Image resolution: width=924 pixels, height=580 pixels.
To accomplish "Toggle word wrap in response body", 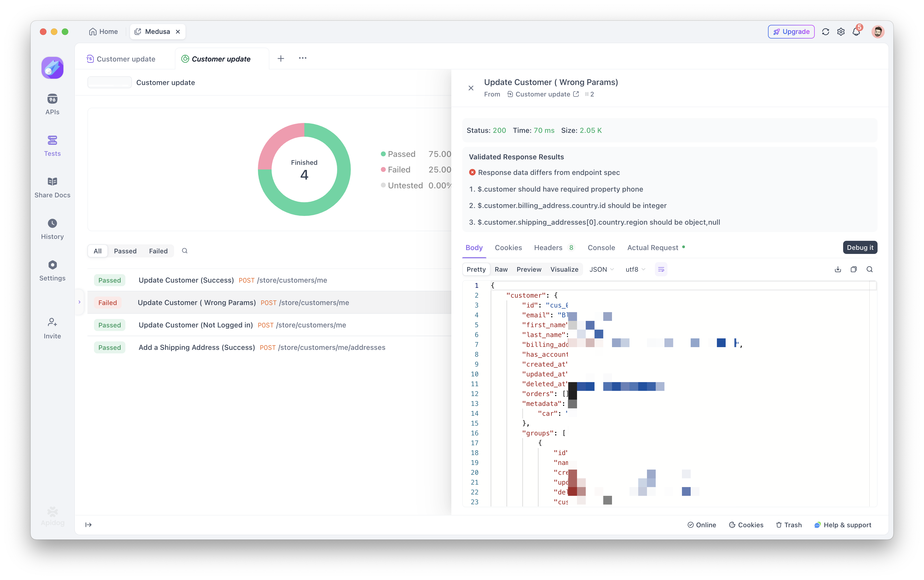I will click(661, 269).
